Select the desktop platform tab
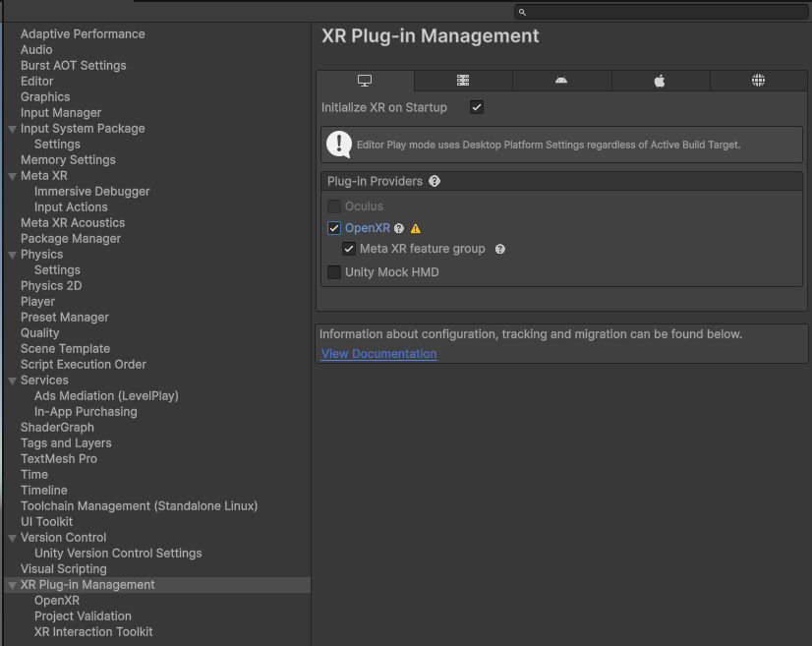This screenshot has width=812, height=646. pos(365,81)
